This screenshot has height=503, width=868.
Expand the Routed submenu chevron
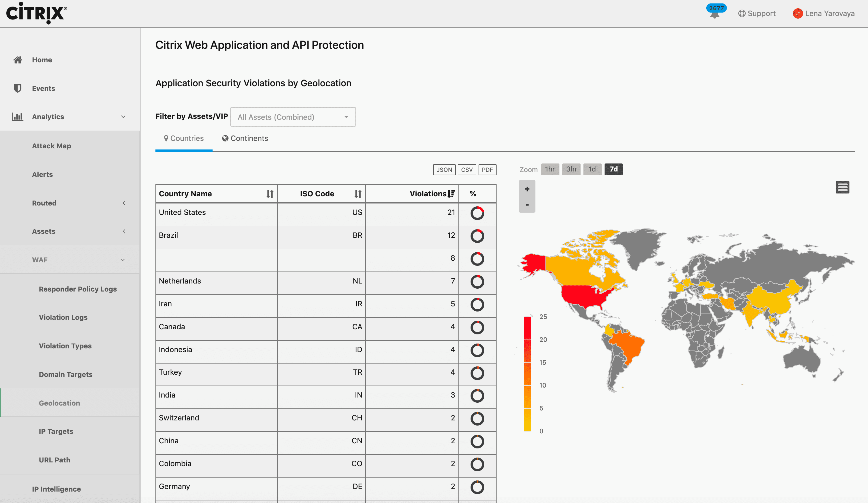point(124,203)
